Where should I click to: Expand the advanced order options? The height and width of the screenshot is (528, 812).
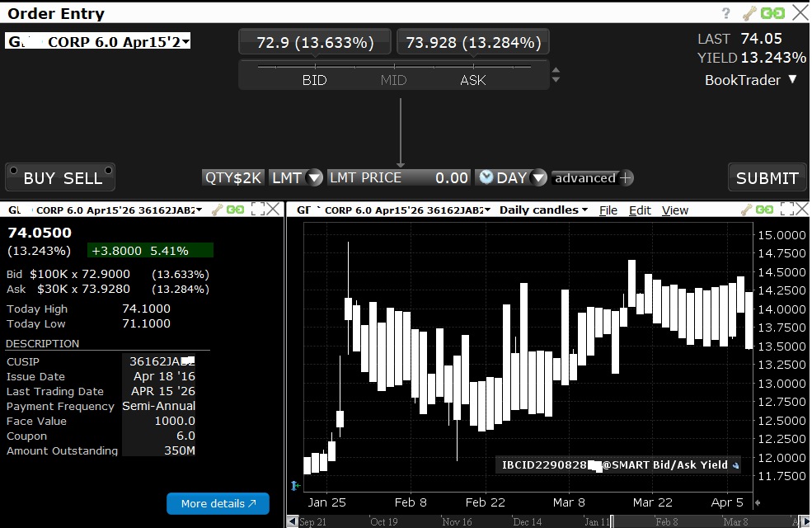tap(592, 178)
